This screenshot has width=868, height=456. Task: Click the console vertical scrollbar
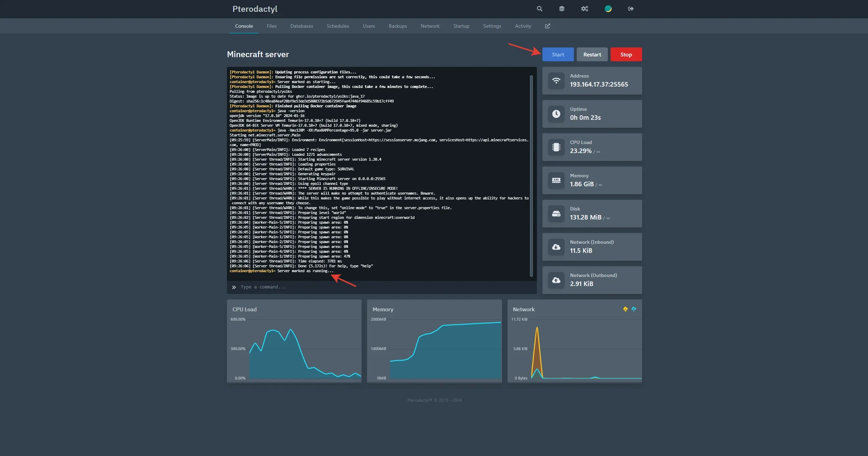click(x=531, y=176)
